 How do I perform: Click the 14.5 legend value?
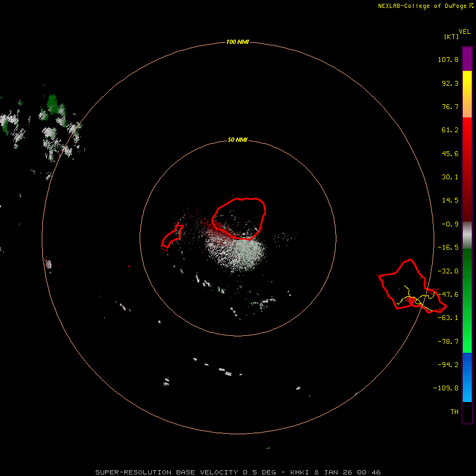click(450, 200)
